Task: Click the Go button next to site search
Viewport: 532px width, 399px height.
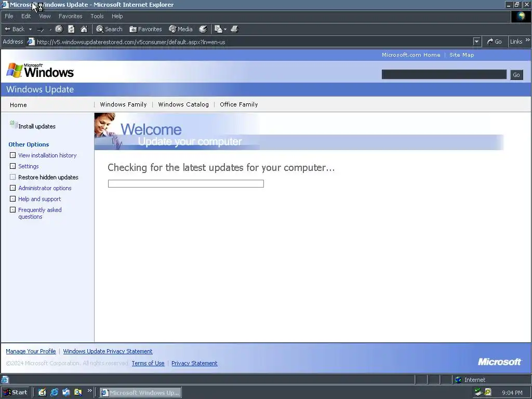Action: 516,75
